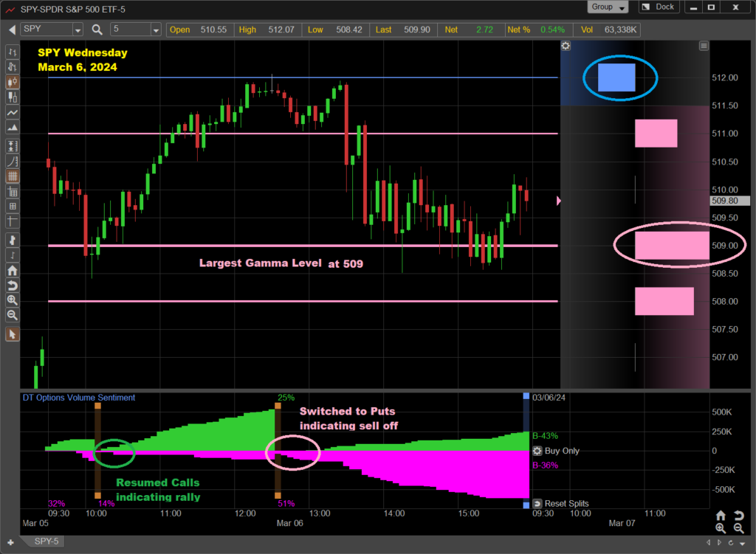Add a new tab with the plus button
This screenshot has width=756, height=554.
point(10,542)
